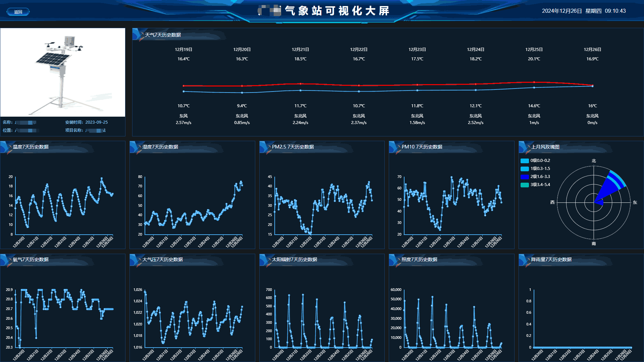Click the date and time display in header

tap(584, 11)
